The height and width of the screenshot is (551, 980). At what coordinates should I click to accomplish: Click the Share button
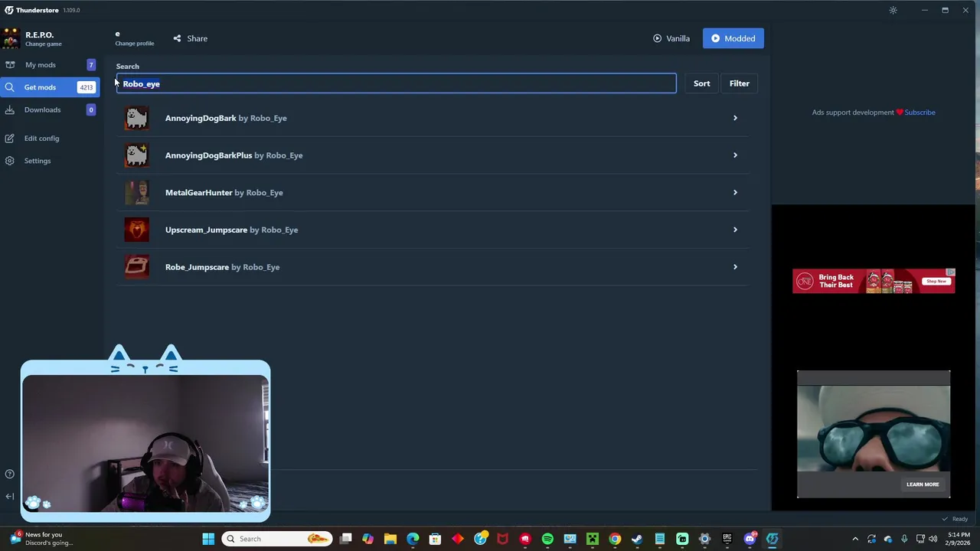click(191, 38)
